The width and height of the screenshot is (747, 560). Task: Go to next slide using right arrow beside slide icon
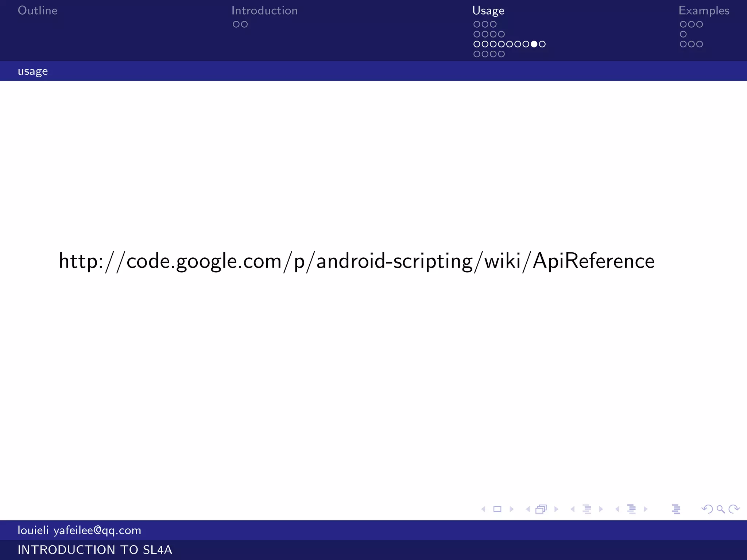[x=511, y=509]
